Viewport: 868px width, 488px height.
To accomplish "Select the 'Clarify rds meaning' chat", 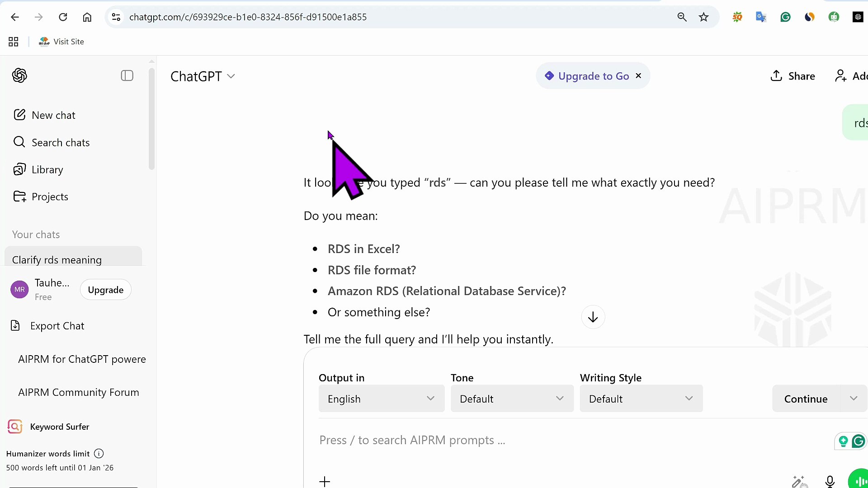I will [57, 259].
